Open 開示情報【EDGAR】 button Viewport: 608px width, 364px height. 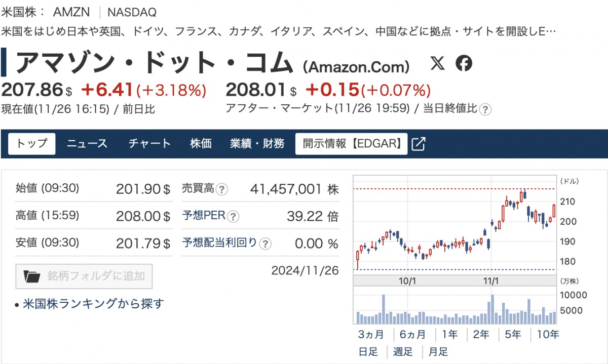[x=352, y=144]
